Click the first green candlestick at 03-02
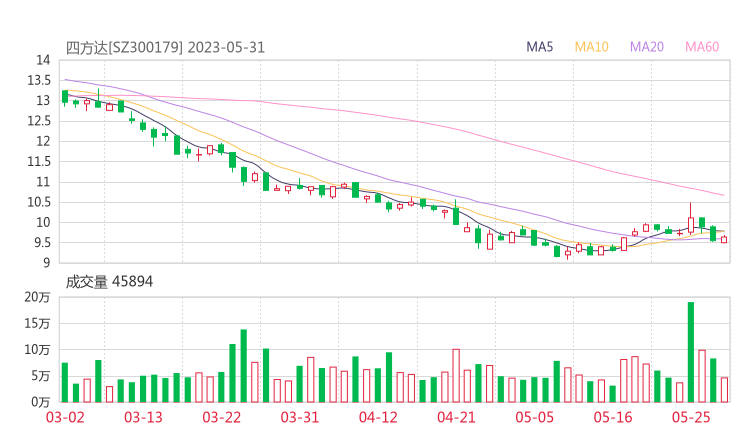The width and height of the screenshot is (740, 440). pos(65,97)
